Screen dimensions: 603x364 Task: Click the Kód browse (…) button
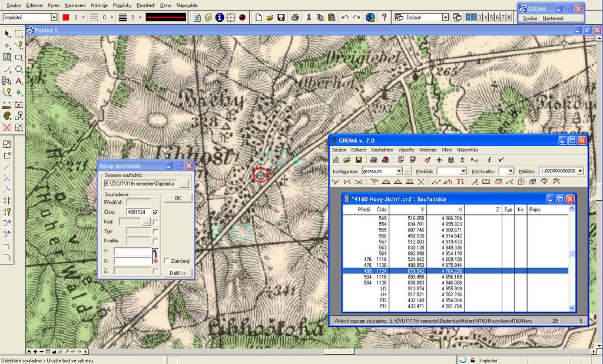click(146, 222)
